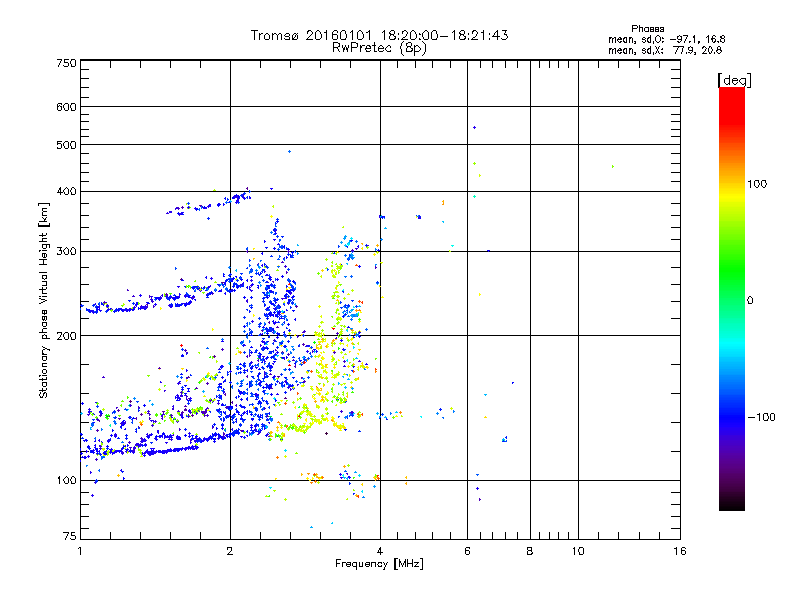Click the 'Frequency [MHz]' axis title

pos(379,564)
